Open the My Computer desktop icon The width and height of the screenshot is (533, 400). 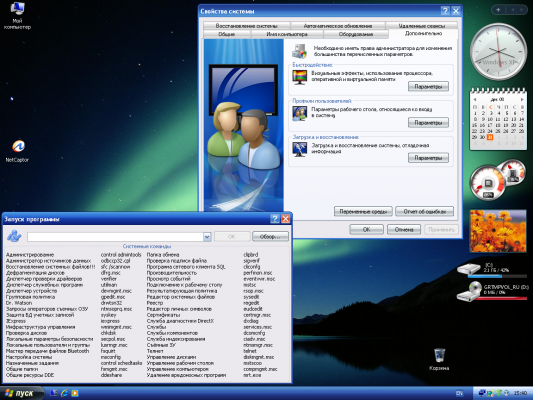point(17,16)
